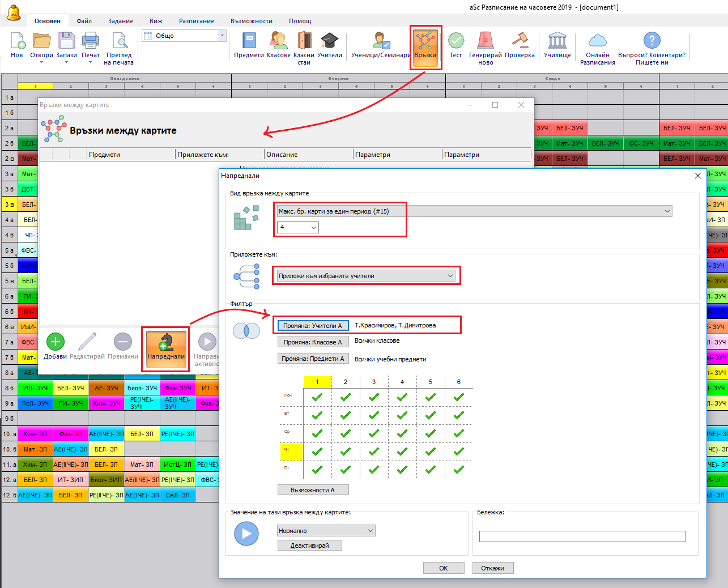
Task: Toggle the Monday period 1 checkmark
Action: [x=317, y=397]
